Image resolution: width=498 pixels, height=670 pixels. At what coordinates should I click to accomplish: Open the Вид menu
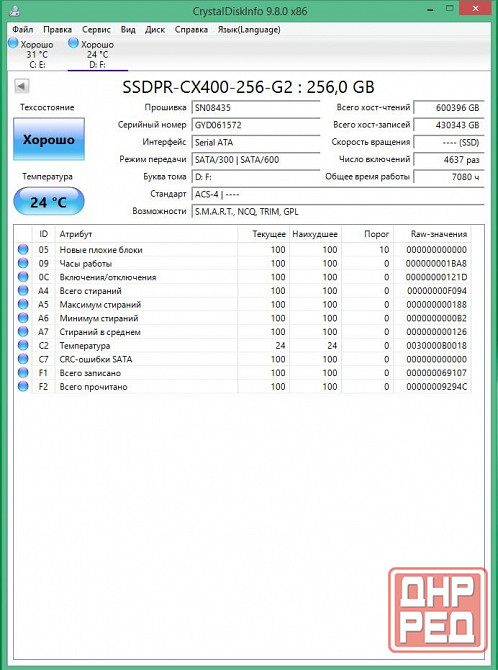128,29
